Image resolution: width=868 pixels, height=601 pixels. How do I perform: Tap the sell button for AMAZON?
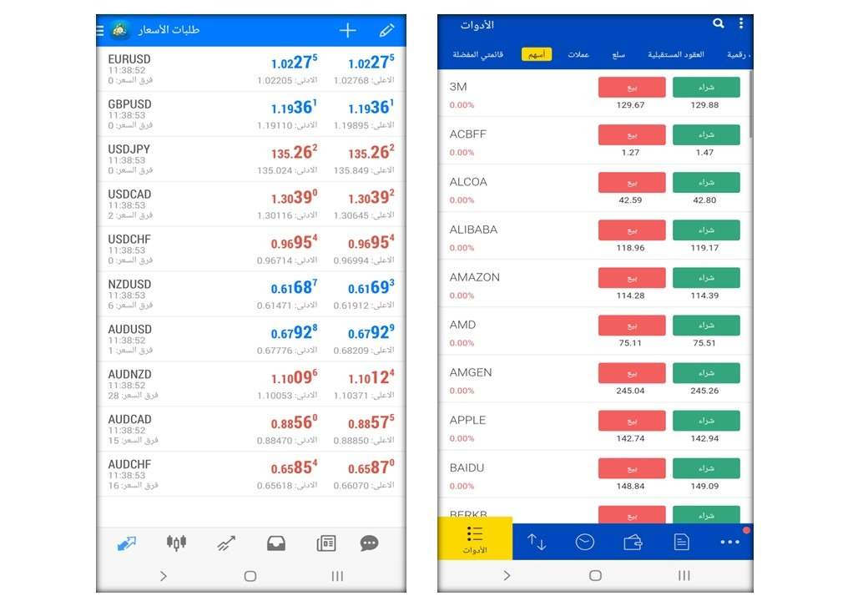[x=632, y=278]
